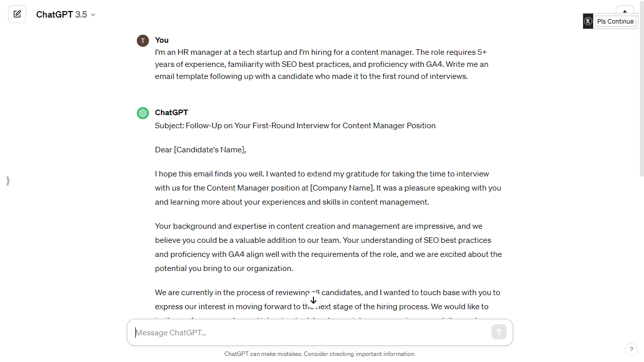Click the new chat compose icon
Screen dimensions: 644x362
pyautogui.click(x=17, y=14)
